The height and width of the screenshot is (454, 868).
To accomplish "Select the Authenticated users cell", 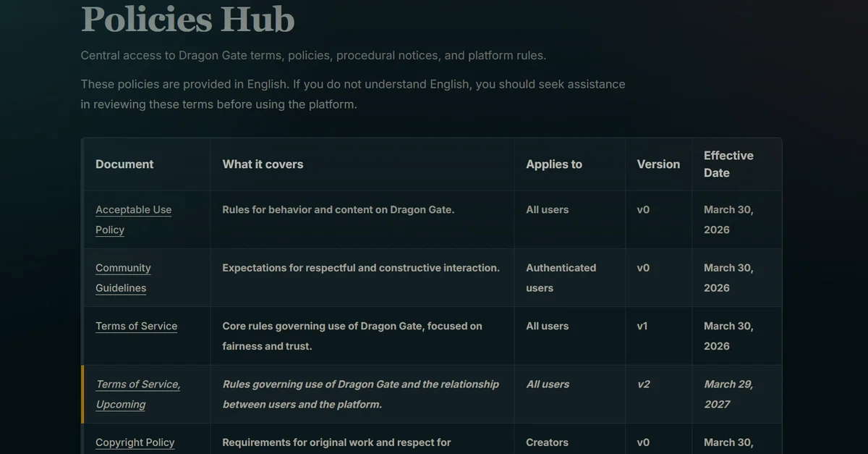I will [x=561, y=277].
